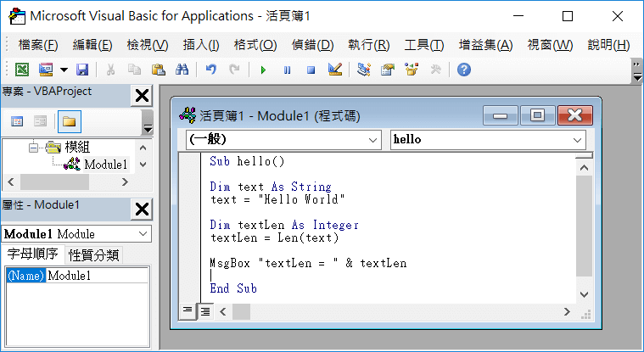Toggle Design Mode icon
Image resolution: width=644 pixels, height=352 pixels.
click(x=335, y=70)
